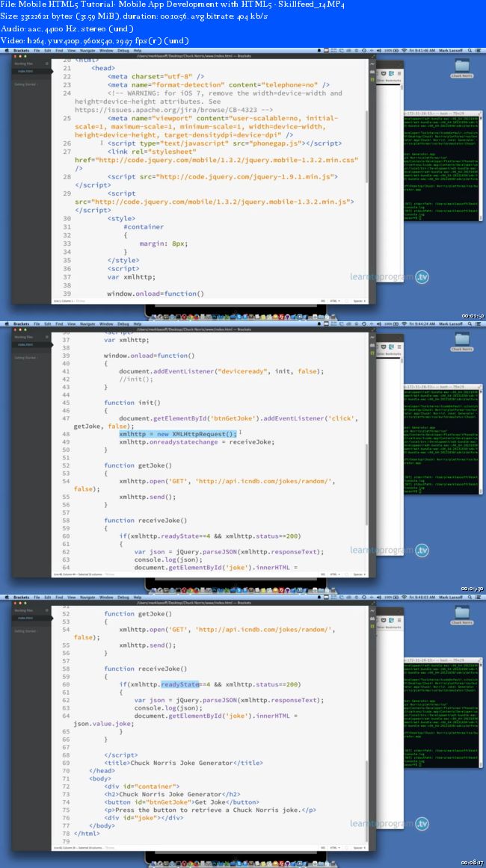The image size is (486, 868).
Task: Click status text 'Line 60, Column 34'
Action: point(65,848)
